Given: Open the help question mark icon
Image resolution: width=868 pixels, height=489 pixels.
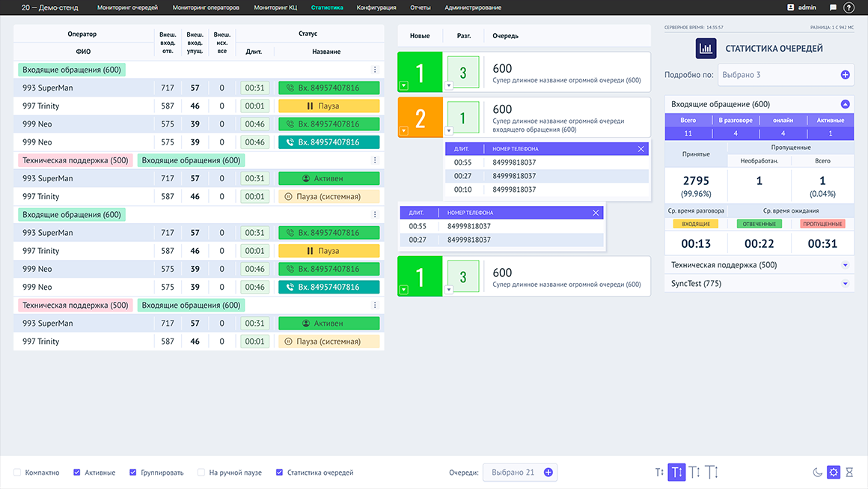Looking at the screenshot, I should tap(848, 7).
